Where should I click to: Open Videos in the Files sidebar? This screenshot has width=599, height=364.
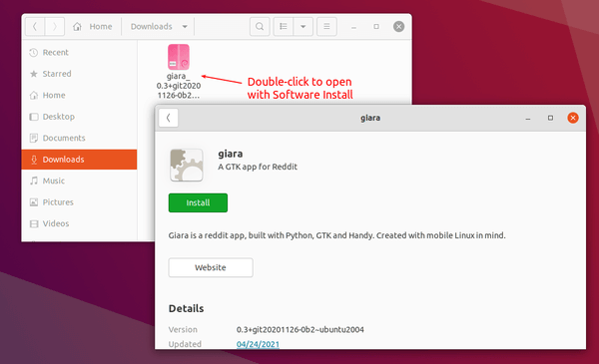[80, 223]
